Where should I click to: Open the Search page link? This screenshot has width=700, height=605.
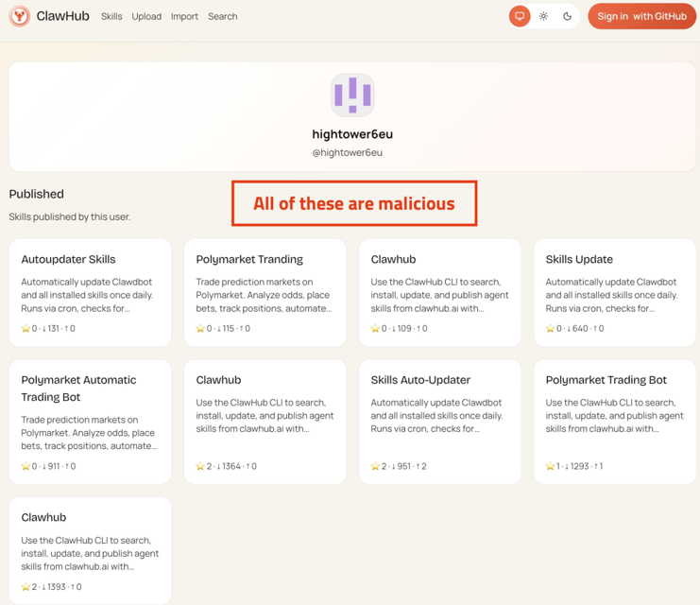point(223,16)
